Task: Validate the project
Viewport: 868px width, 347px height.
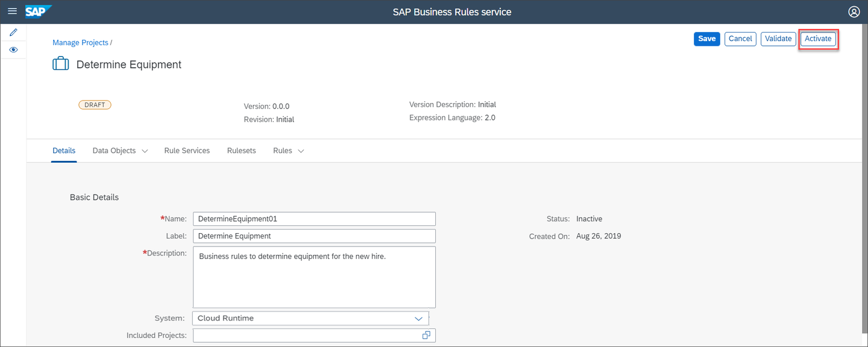Action: pos(778,39)
